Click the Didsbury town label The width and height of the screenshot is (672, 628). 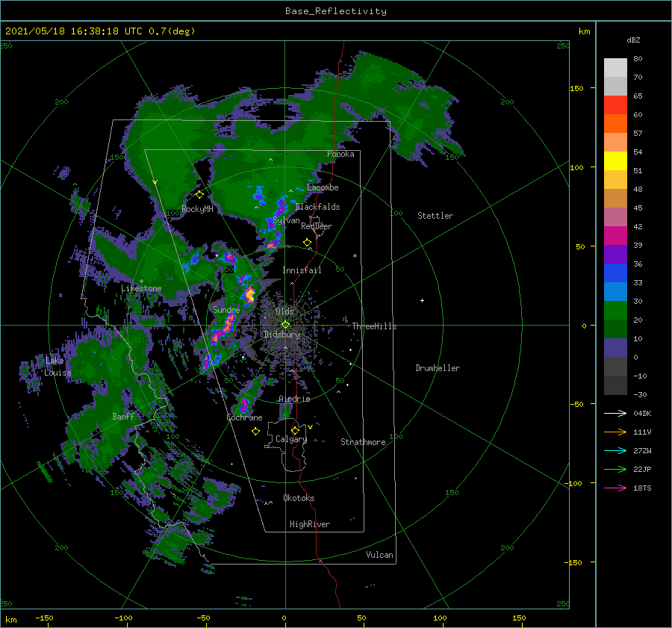point(281,335)
